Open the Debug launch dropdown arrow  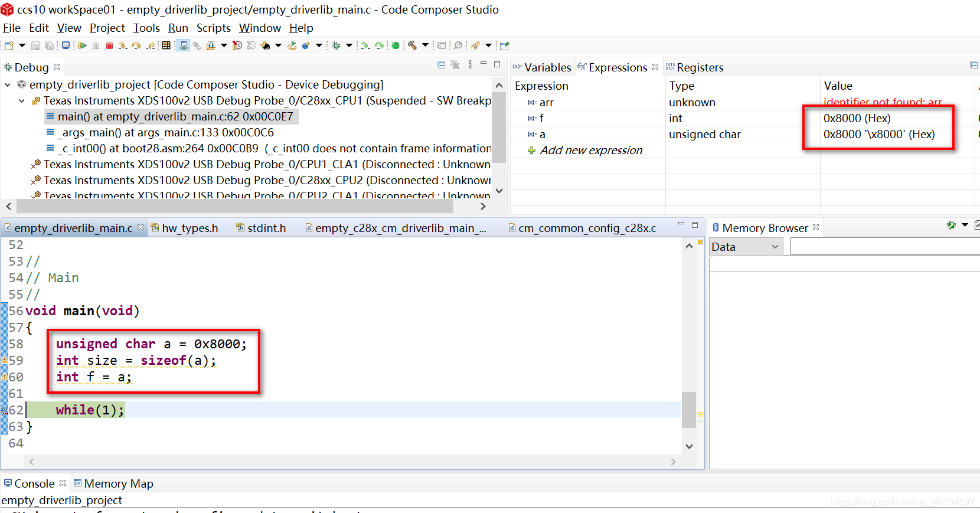pos(349,45)
